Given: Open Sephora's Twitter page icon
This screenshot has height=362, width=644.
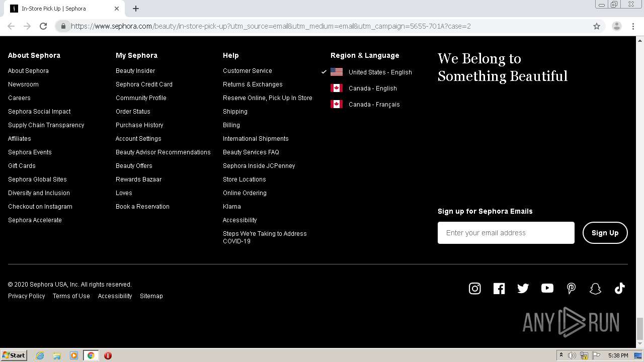Looking at the screenshot, I should pos(523,288).
